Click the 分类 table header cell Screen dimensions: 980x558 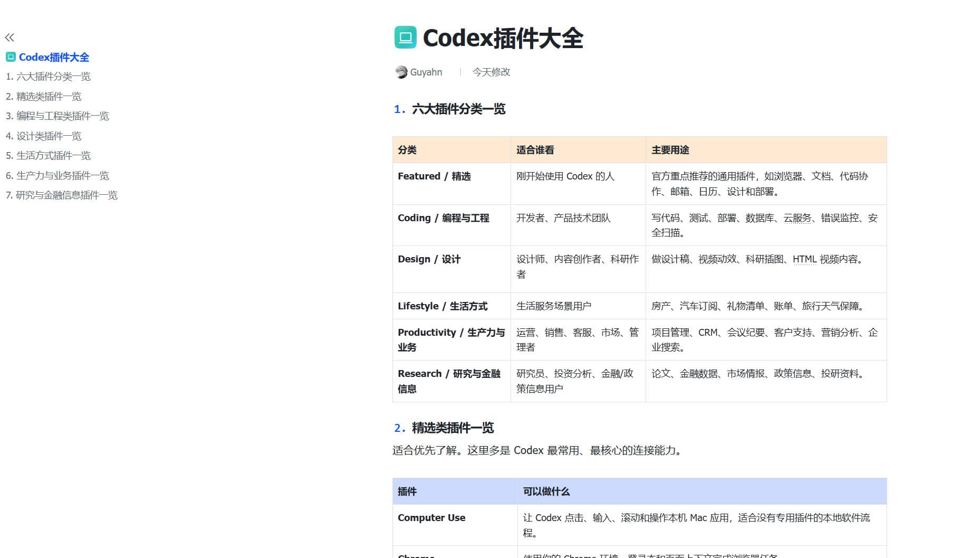(451, 150)
